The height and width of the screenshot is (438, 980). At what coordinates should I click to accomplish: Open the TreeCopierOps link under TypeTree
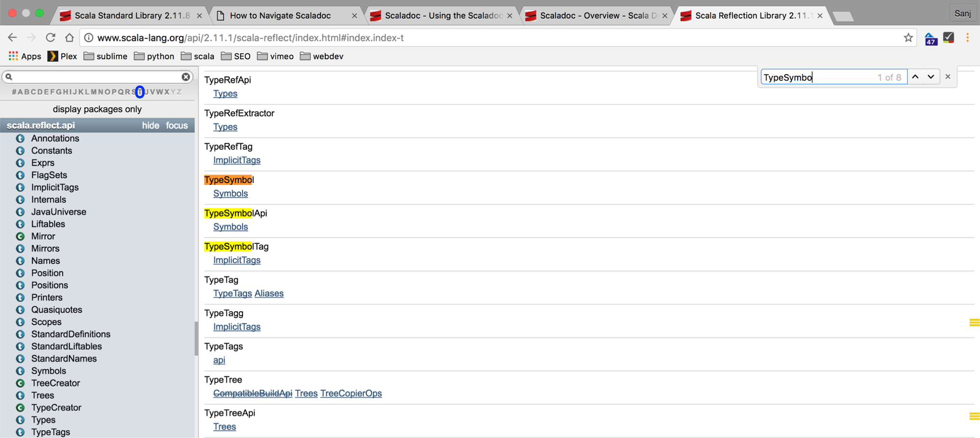(351, 394)
